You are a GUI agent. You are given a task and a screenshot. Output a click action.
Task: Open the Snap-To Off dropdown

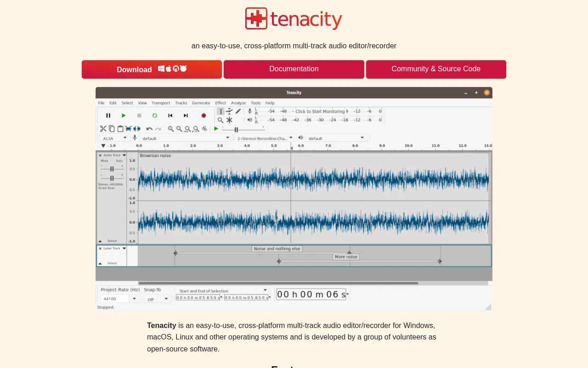[x=158, y=299]
